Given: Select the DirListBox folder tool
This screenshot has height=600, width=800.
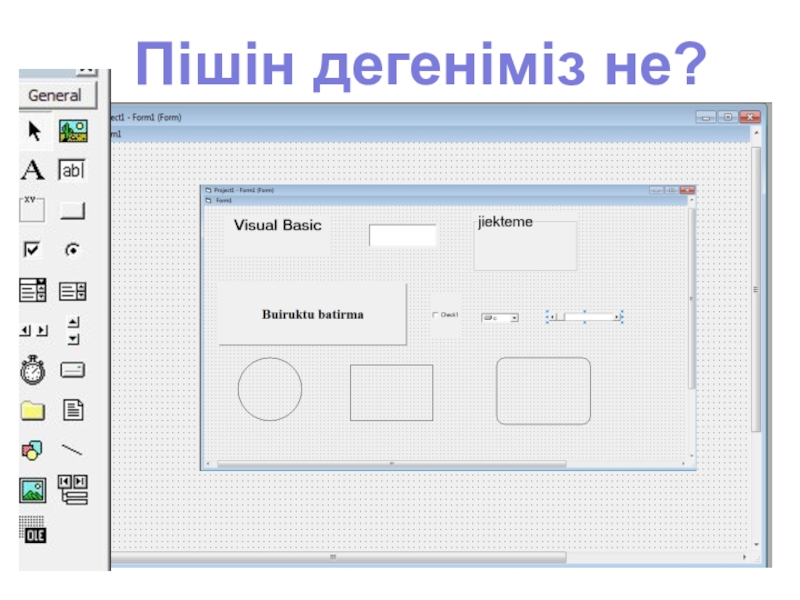Looking at the screenshot, I should click(x=33, y=411).
